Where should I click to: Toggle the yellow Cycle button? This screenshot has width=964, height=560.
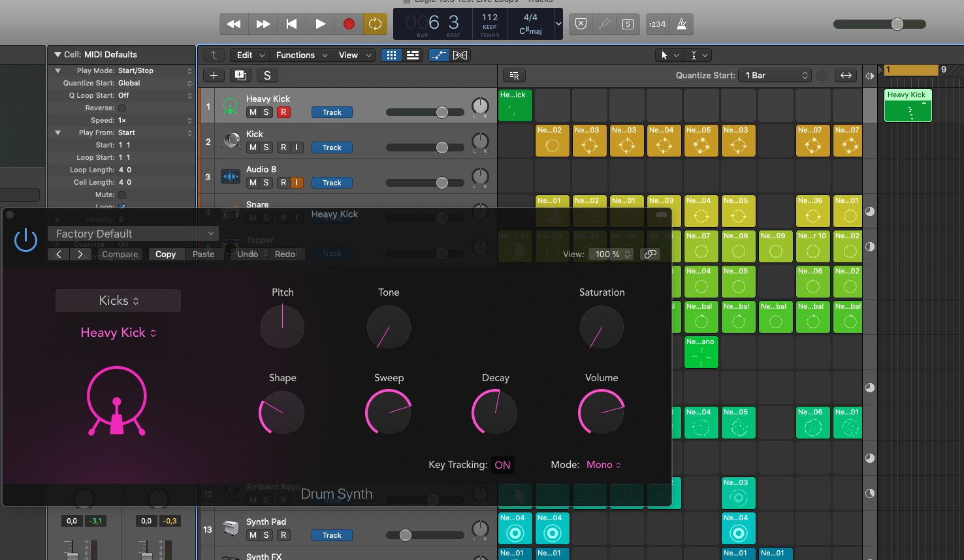(x=375, y=24)
